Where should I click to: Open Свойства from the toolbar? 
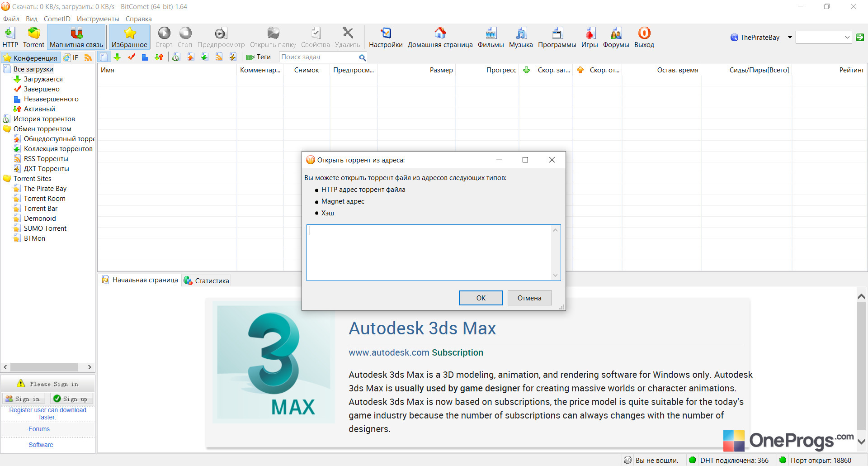pyautogui.click(x=316, y=37)
